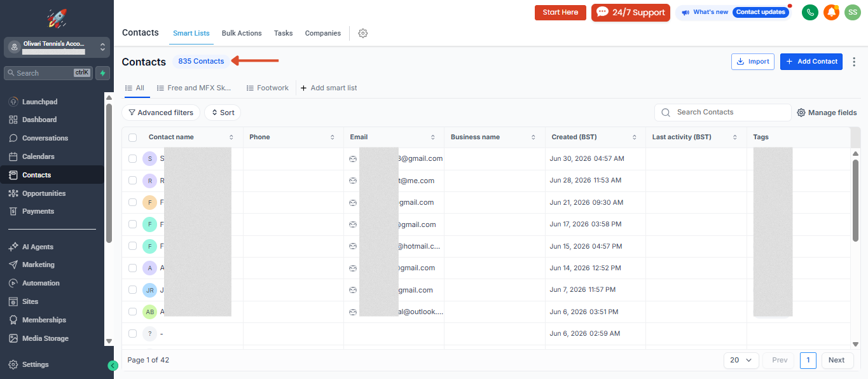The image size is (868, 379).
Task: Open the Companies tab
Action: click(323, 33)
